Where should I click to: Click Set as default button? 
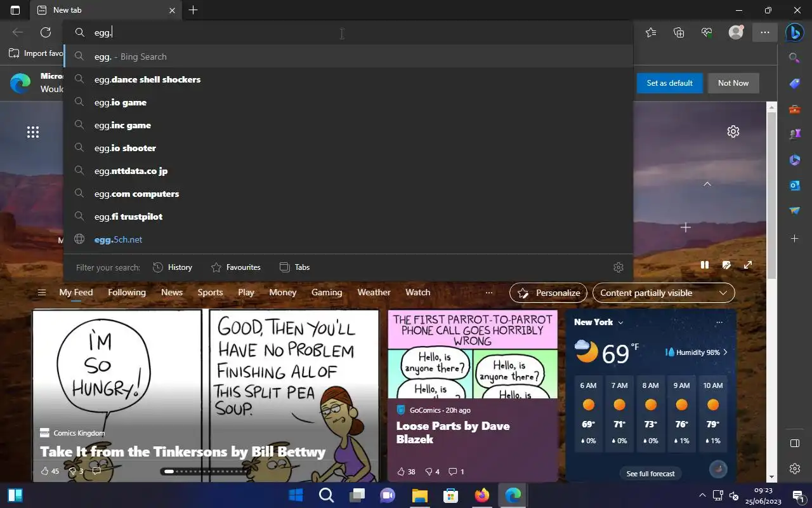coord(669,83)
